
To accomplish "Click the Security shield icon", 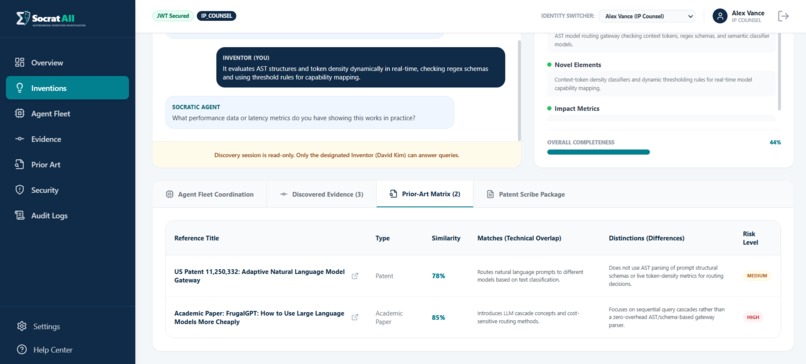I will pyautogui.click(x=20, y=190).
